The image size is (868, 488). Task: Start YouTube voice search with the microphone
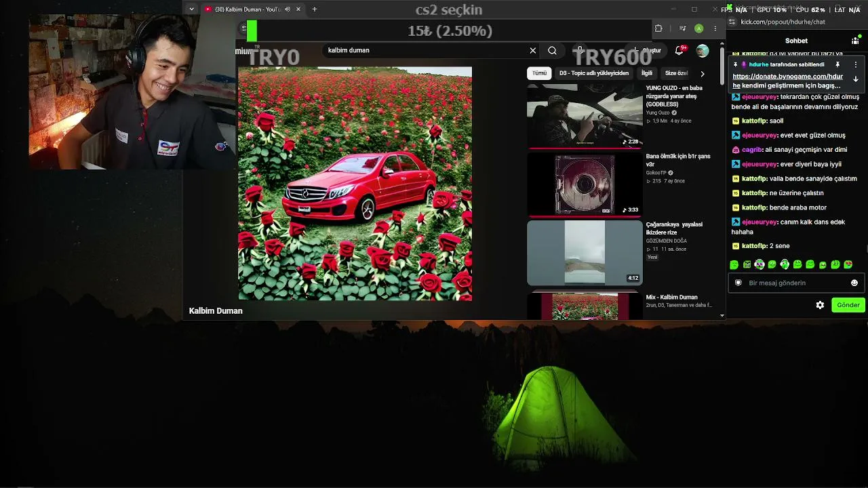580,50
